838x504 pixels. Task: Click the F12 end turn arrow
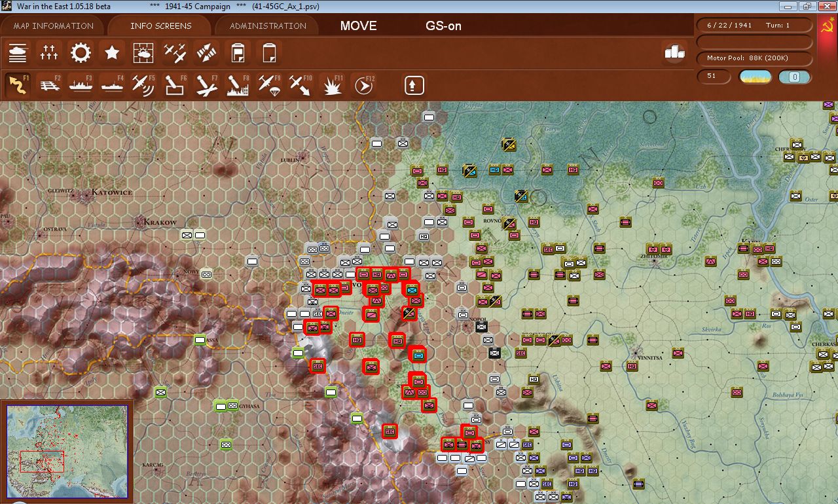click(x=363, y=85)
